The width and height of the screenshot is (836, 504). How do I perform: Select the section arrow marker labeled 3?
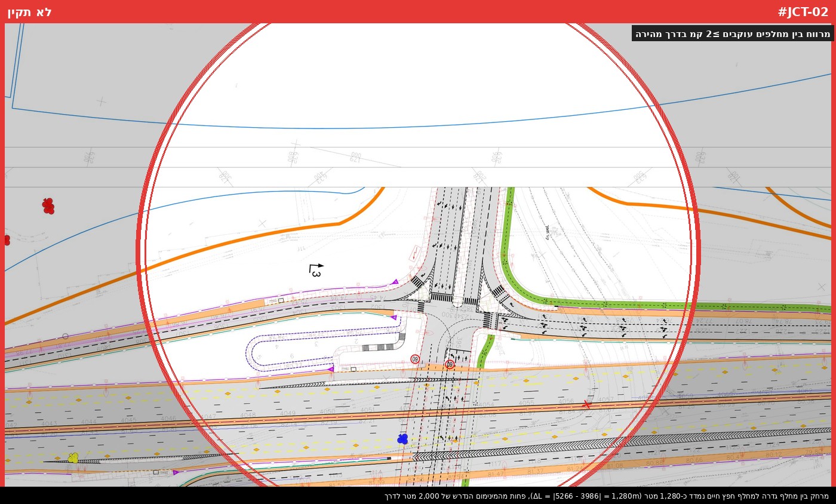316,270
